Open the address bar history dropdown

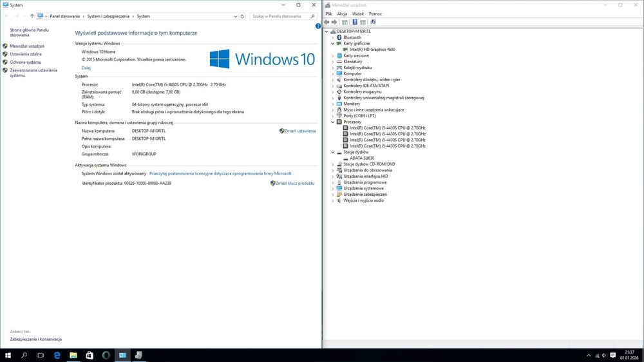pos(235,17)
